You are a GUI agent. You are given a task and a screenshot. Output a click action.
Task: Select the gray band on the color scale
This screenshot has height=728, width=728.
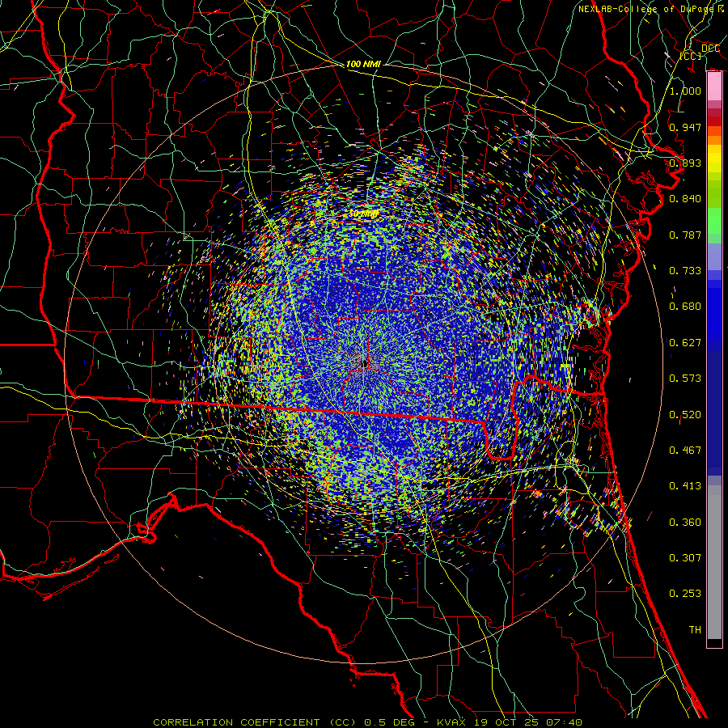714,562
